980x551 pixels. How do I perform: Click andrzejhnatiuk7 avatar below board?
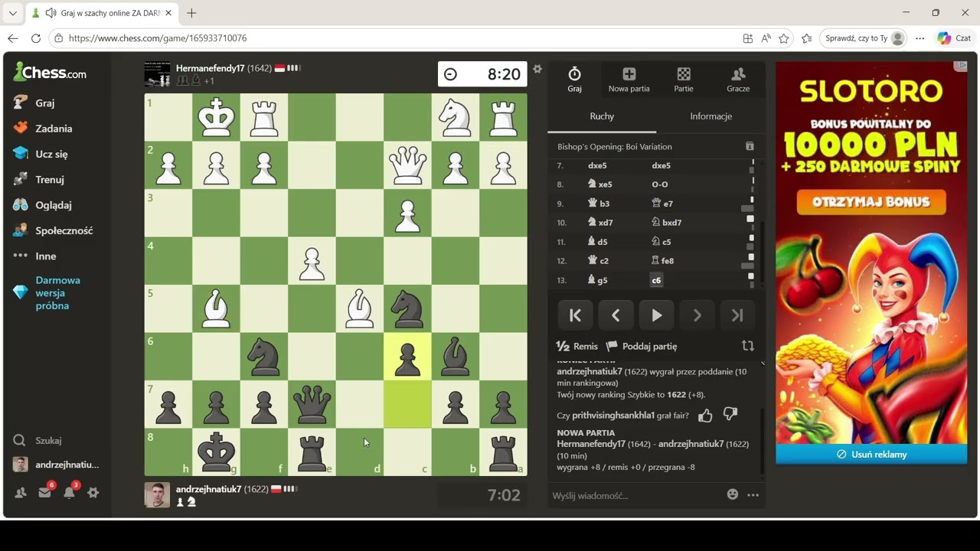click(157, 495)
